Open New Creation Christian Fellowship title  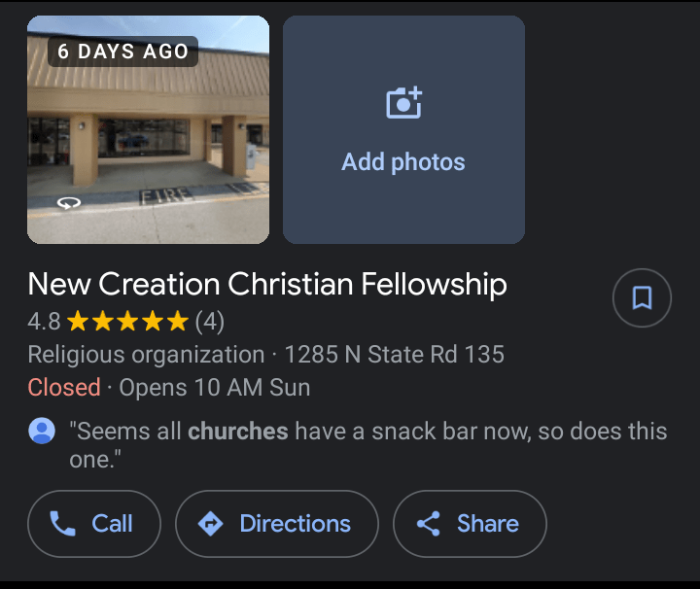tap(267, 285)
